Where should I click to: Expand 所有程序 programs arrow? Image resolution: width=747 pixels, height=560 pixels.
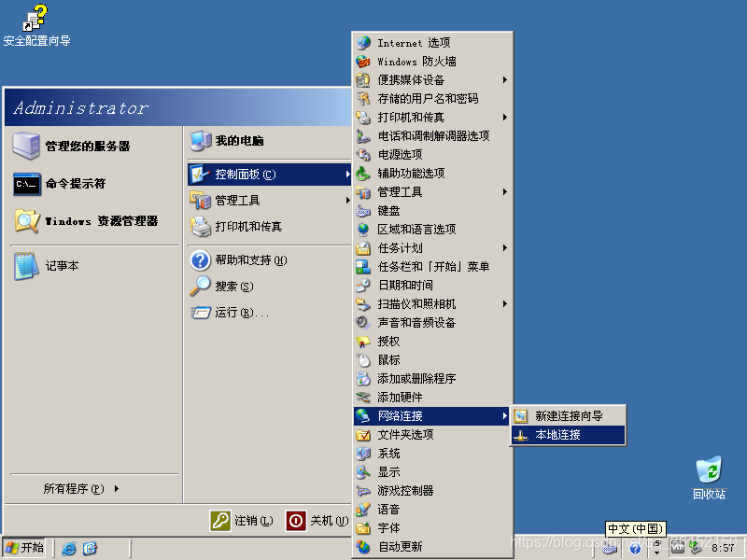(x=117, y=488)
